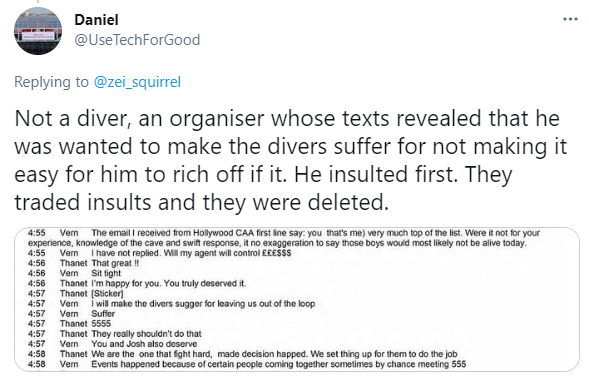Click the chat line 'I have not replied'
589x381 pixels.
159,253
